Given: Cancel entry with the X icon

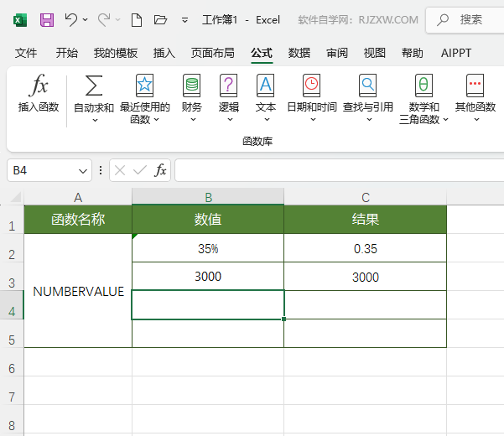Looking at the screenshot, I should [x=120, y=170].
